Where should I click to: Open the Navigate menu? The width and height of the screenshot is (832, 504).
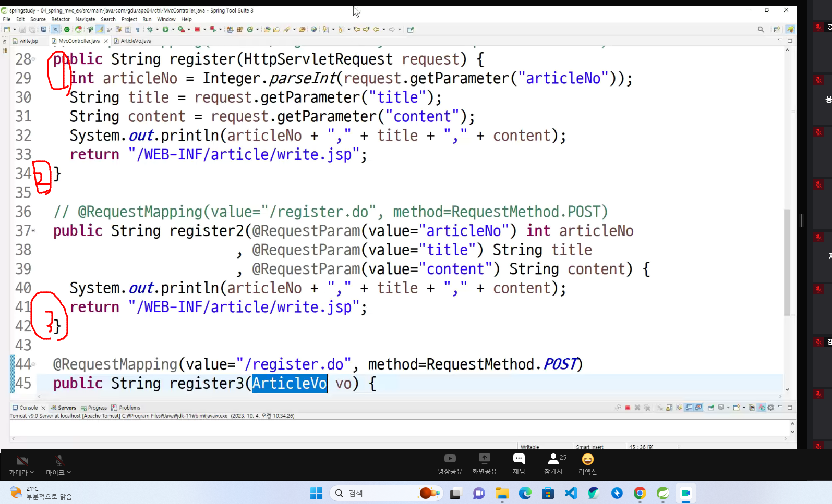point(85,19)
